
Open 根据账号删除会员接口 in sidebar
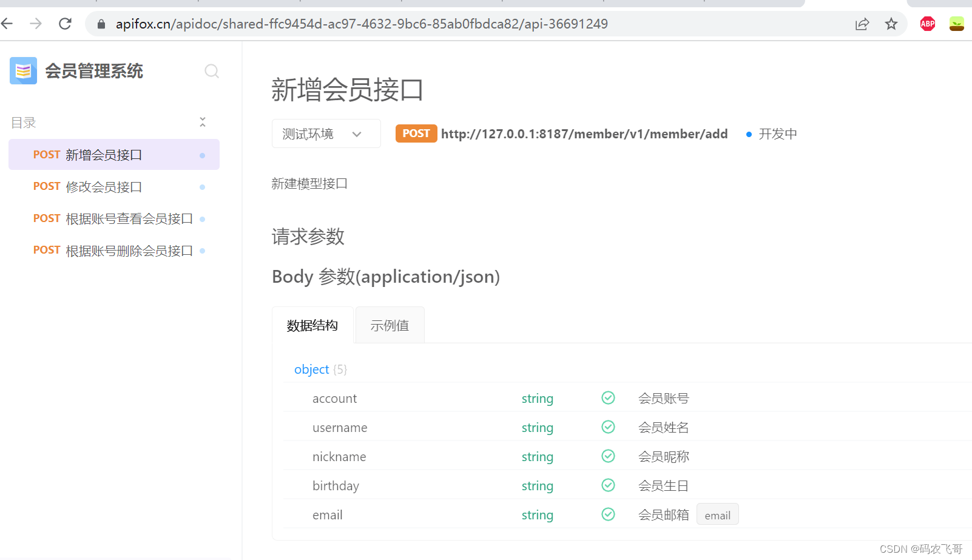tap(114, 251)
